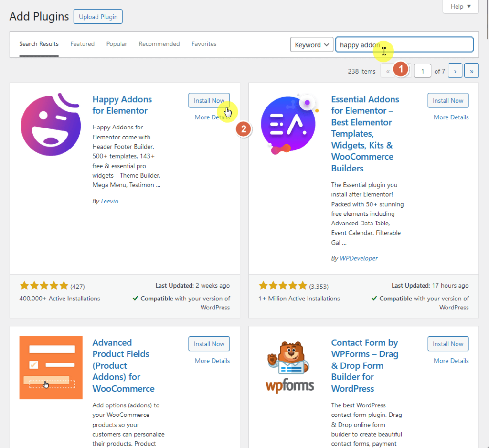Install Advanced Product Fields plugin

[209, 344]
